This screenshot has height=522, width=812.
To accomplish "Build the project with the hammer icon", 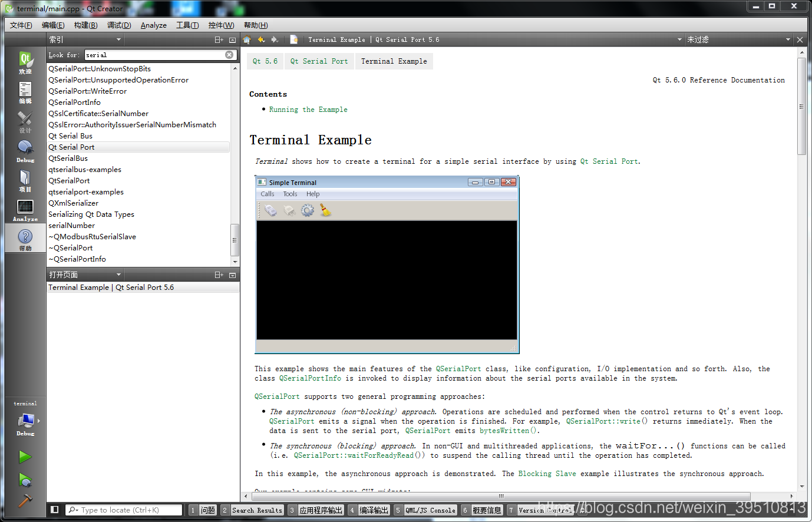I will [x=25, y=500].
